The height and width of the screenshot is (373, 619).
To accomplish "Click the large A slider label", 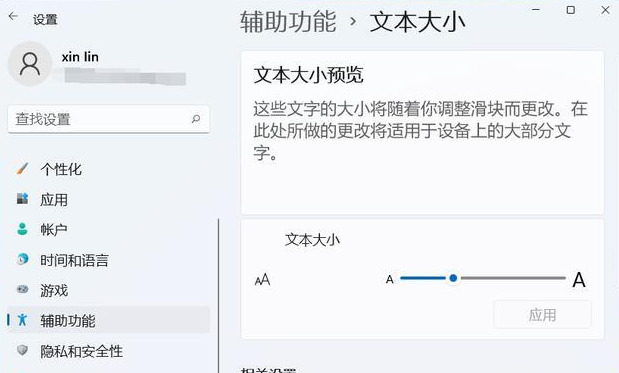I will (x=579, y=280).
